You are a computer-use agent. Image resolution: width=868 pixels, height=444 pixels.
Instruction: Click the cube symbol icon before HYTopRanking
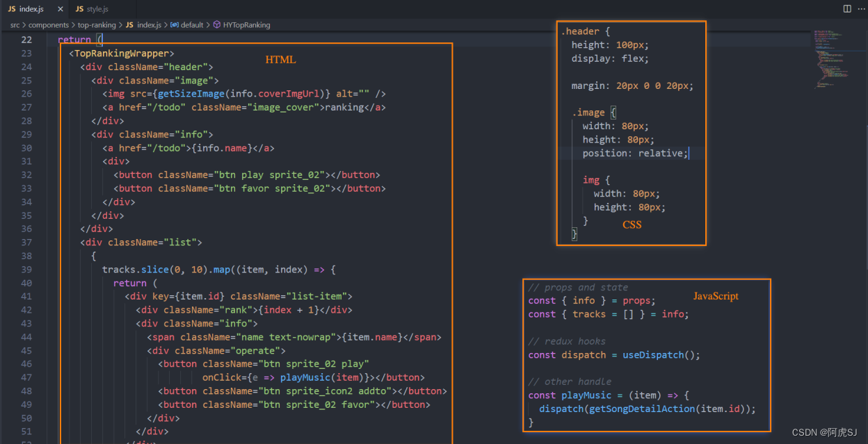pyautogui.click(x=216, y=25)
